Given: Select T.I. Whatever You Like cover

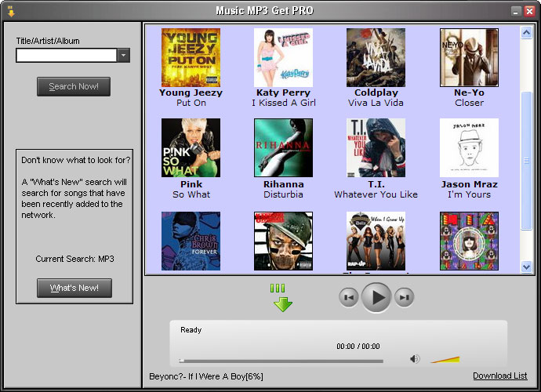Looking at the screenshot, I should tap(376, 147).
